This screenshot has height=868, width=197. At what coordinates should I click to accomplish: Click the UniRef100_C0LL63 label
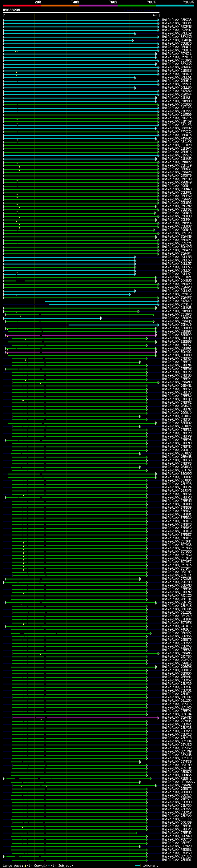[176, 290]
